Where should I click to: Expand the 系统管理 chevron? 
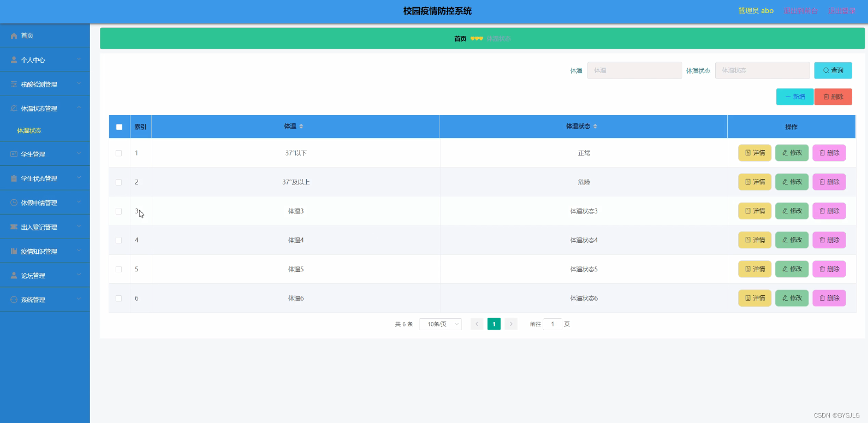point(79,299)
